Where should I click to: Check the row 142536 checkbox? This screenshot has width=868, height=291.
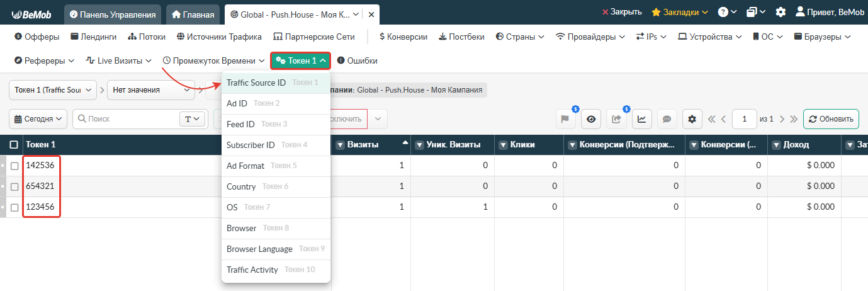point(14,166)
